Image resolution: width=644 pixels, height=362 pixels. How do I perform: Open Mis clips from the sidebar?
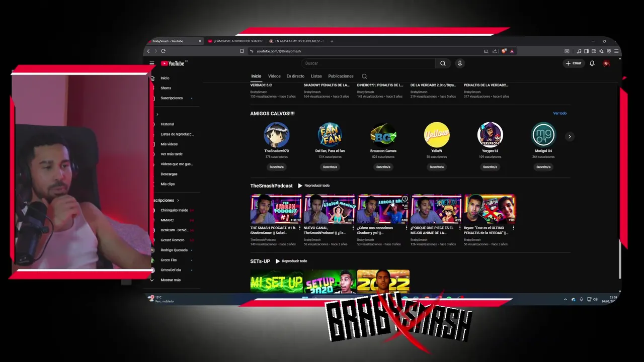tap(168, 184)
